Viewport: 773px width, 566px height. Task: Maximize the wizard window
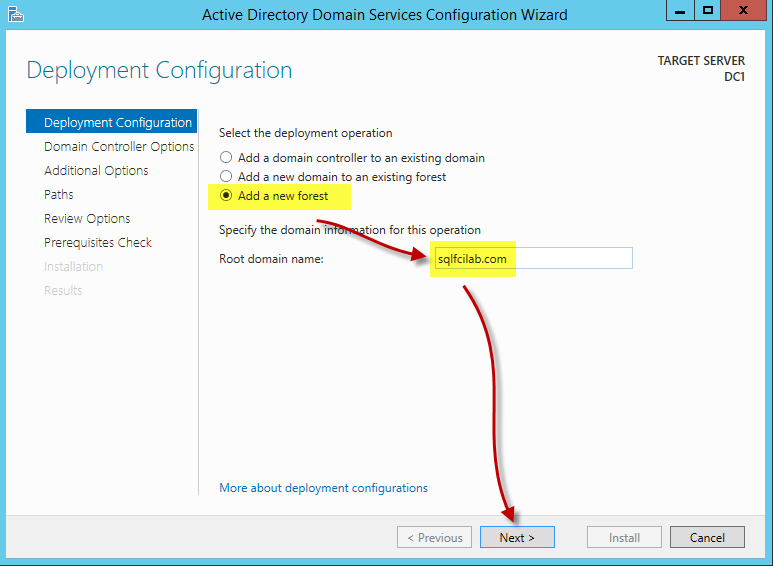(708, 10)
